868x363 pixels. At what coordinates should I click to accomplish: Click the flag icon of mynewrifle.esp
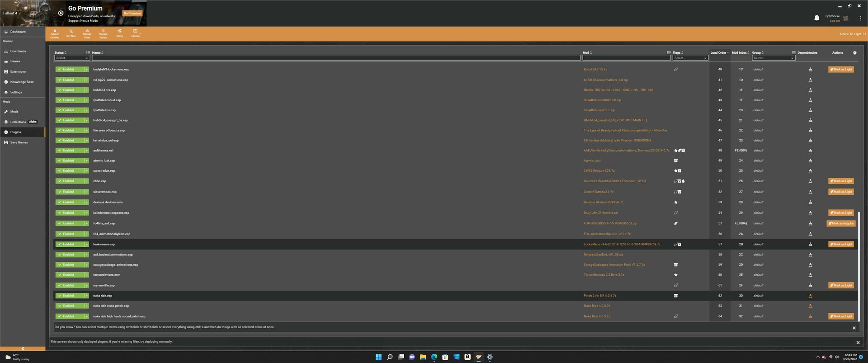[x=676, y=285]
